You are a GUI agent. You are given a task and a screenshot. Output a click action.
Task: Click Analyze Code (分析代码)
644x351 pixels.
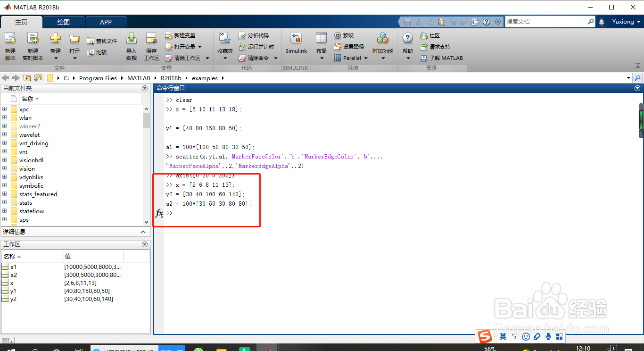[254, 35]
